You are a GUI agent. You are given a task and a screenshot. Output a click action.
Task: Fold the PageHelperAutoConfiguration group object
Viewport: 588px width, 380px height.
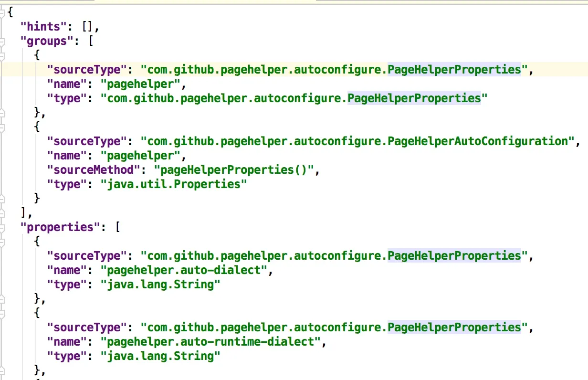tap(2, 127)
